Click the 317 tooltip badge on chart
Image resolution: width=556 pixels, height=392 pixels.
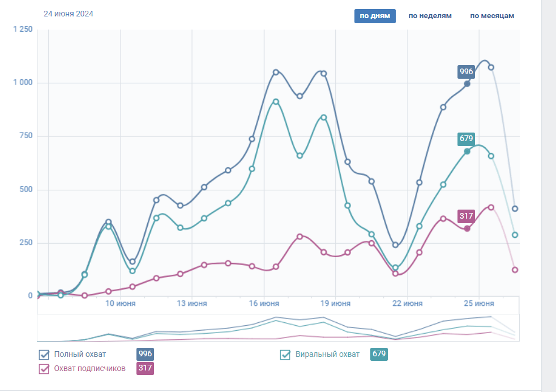point(467,216)
